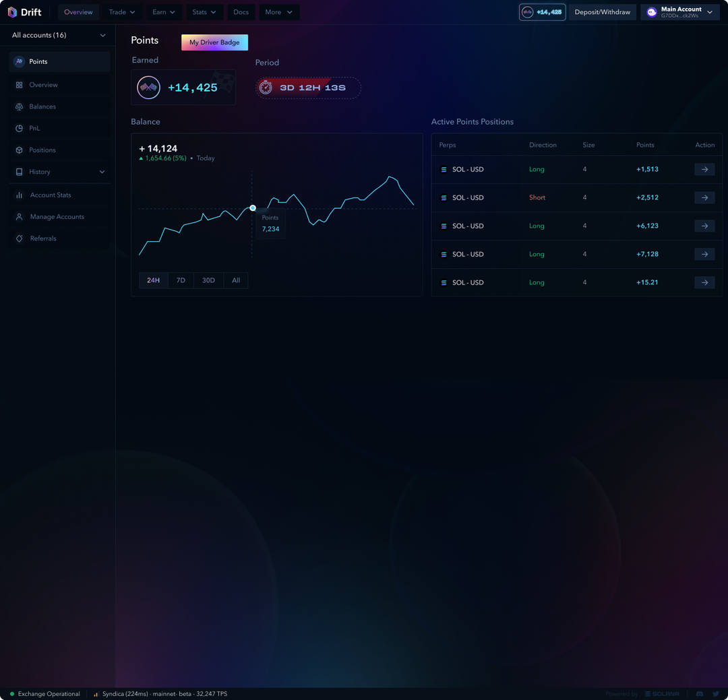The image size is (728, 700).
Task: Click the Twitter icon in footer
Action: pos(715,693)
